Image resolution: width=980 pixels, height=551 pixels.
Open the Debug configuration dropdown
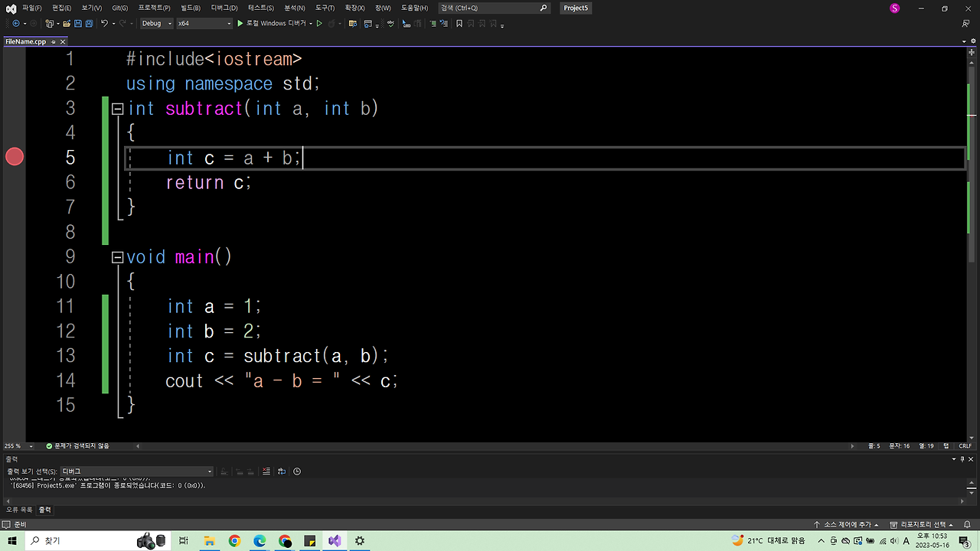pos(157,24)
